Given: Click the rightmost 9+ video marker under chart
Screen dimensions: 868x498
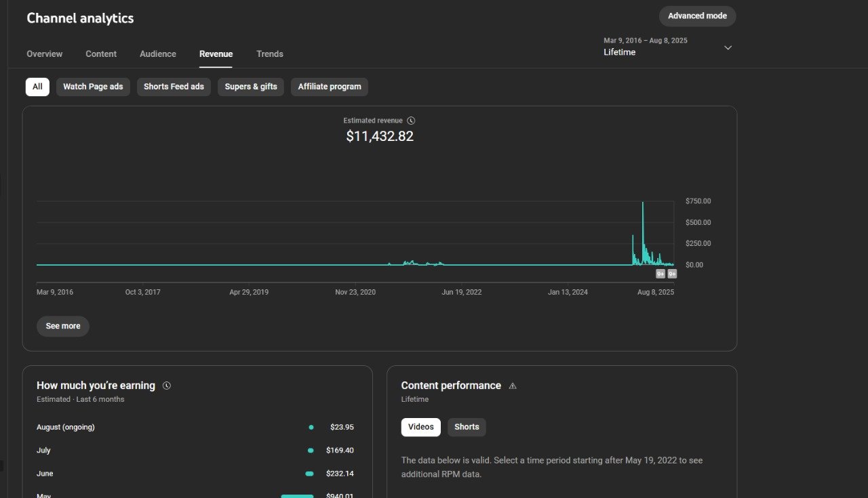Looking at the screenshot, I should pos(672,274).
